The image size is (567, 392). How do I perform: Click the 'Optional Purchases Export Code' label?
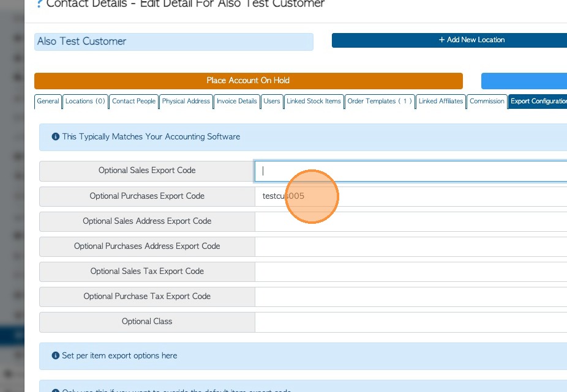147,196
